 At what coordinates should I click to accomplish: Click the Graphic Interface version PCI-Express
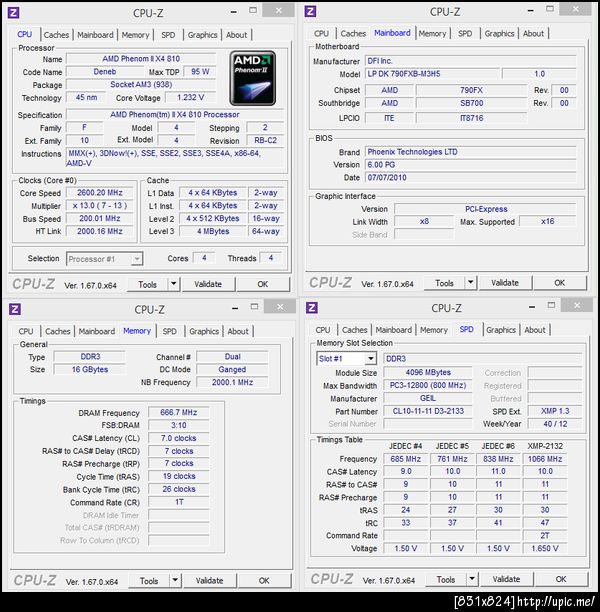(x=486, y=209)
